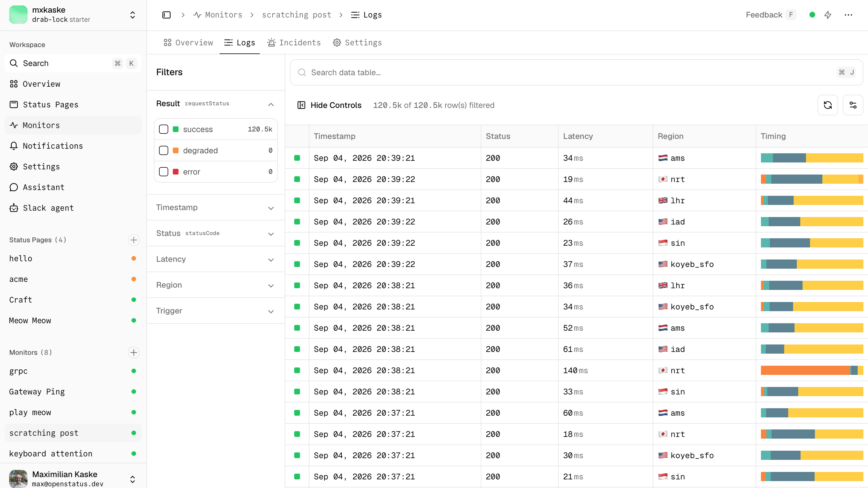Click Hide Controls button
868x488 pixels.
tap(329, 105)
